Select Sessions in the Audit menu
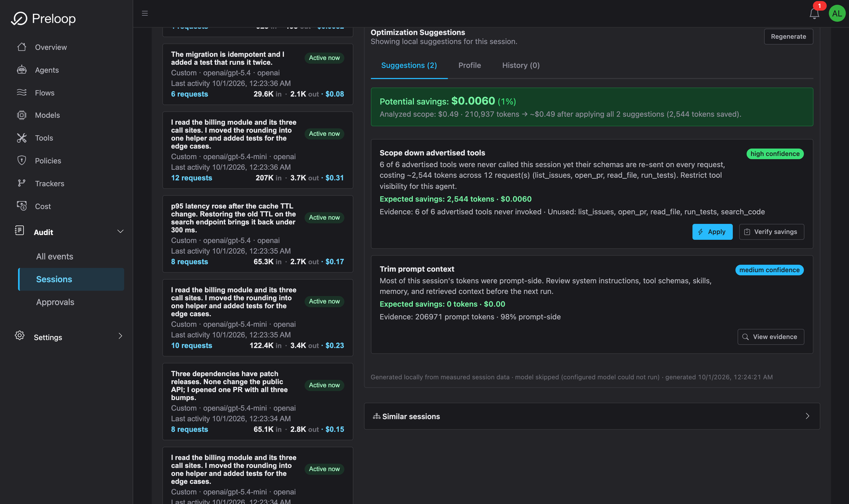 71,279
